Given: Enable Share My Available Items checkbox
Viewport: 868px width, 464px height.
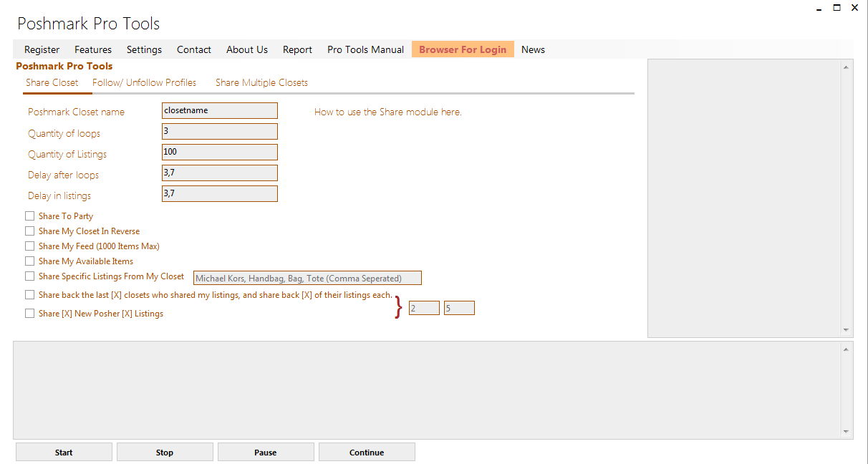Looking at the screenshot, I should (29, 261).
